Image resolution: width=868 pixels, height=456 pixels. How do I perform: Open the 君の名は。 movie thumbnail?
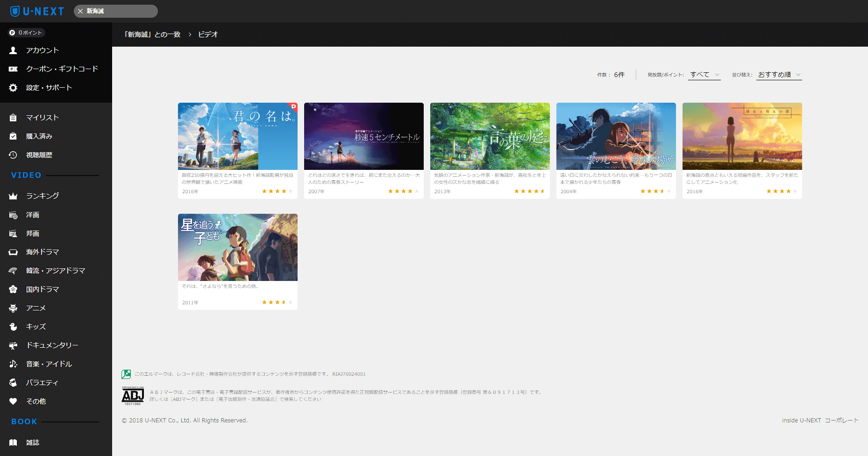[x=238, y=136]
